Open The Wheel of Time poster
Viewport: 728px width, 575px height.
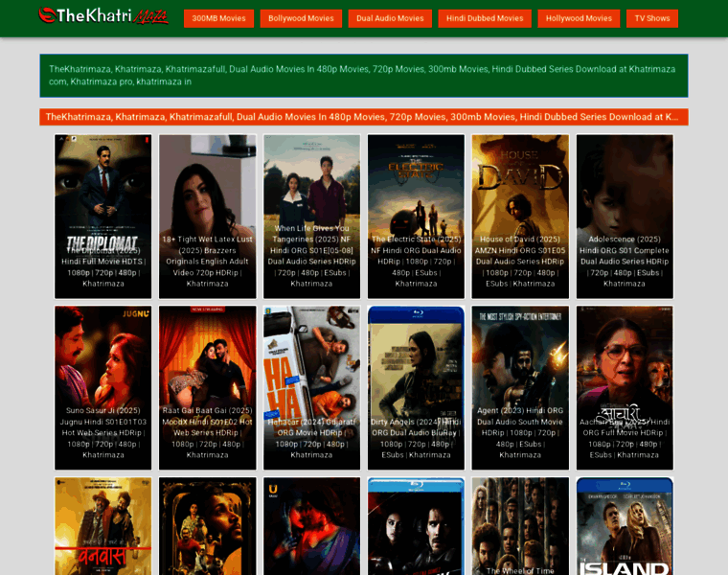[520, 526]
